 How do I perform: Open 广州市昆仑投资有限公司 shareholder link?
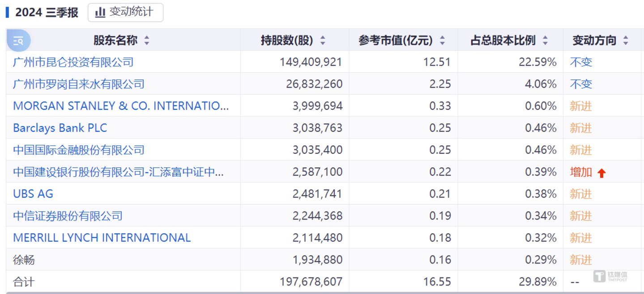pyautogui.click(x=73, y=62)
